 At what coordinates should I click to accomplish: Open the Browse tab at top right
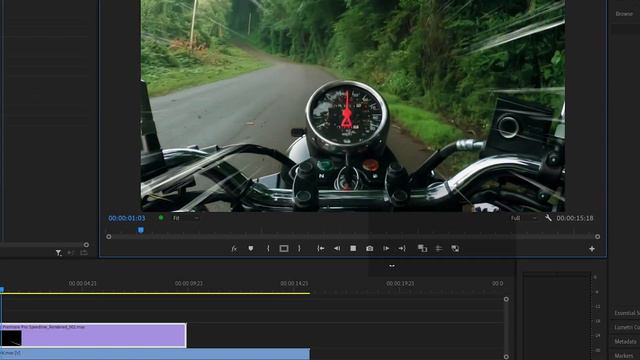(624, 14)
